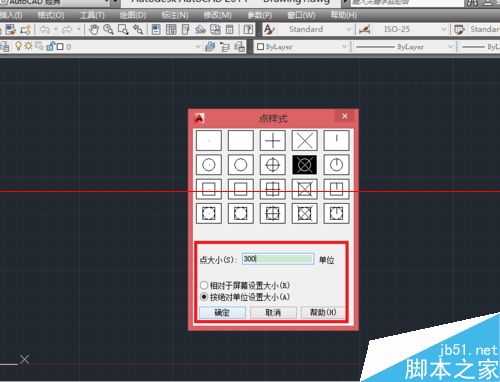The height and width of the screenshot is (382, 500).
Task: Select the empty square point style
Action: 241,189
